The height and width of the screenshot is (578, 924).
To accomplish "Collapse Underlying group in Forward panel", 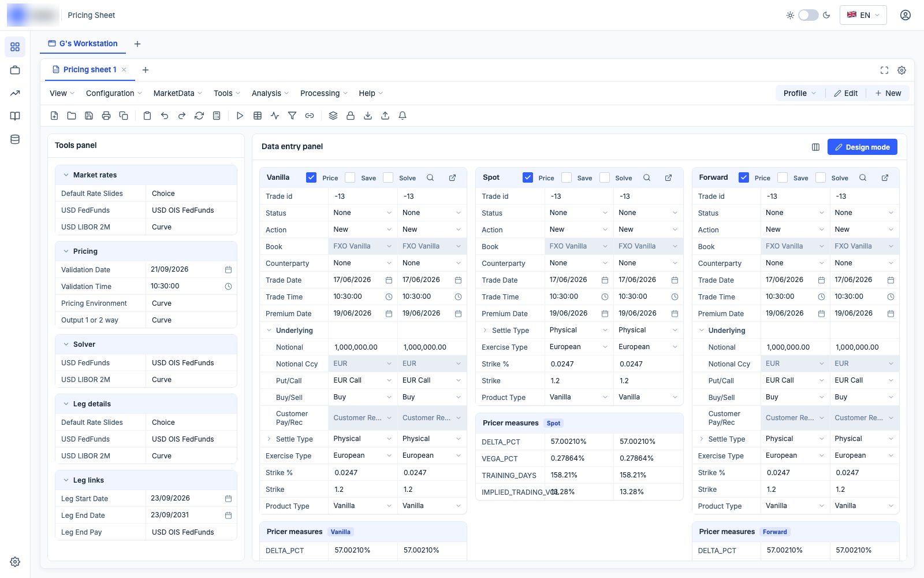I will pyautogui.click(x=702, y=331).
